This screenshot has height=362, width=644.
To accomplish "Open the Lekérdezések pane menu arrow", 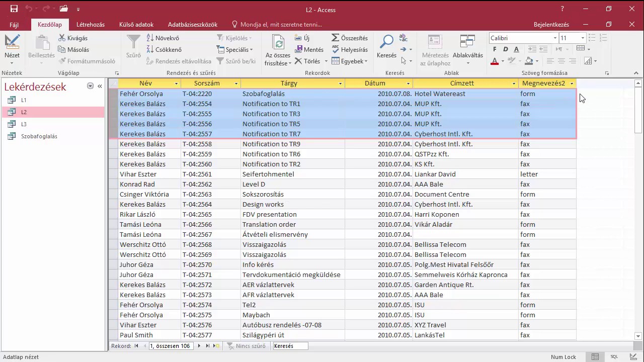I will pos(91,86).
